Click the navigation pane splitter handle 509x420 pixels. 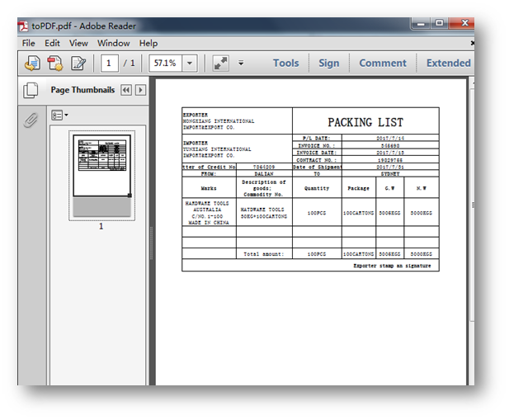pyautogui.click(x=151, y=243)
